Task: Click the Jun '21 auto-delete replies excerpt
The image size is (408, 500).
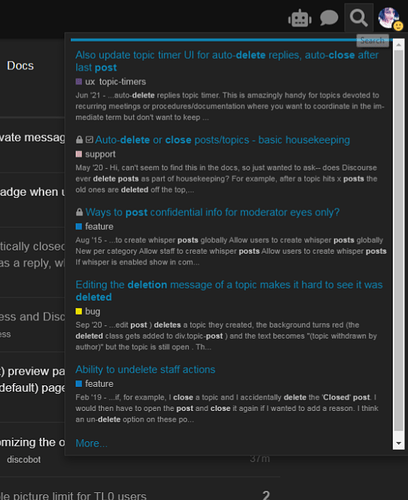Action: coord(230,106)
